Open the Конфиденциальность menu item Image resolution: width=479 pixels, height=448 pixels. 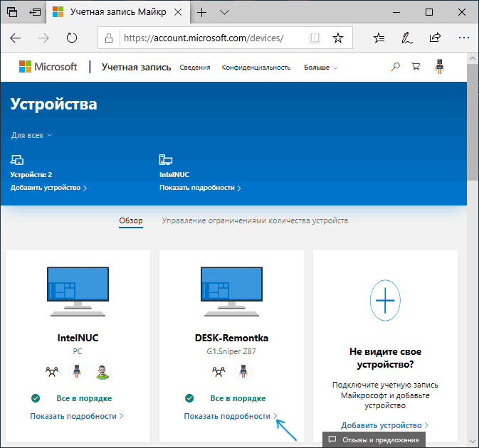pos(256,68)
